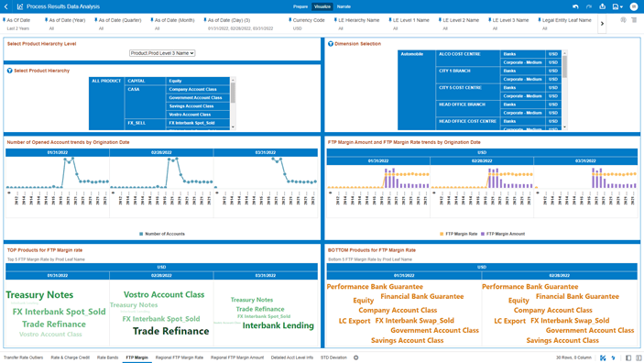The width and height of the screenshot is (644, 363).
Task: Undo the last change
Action: (x=575, y=6)
